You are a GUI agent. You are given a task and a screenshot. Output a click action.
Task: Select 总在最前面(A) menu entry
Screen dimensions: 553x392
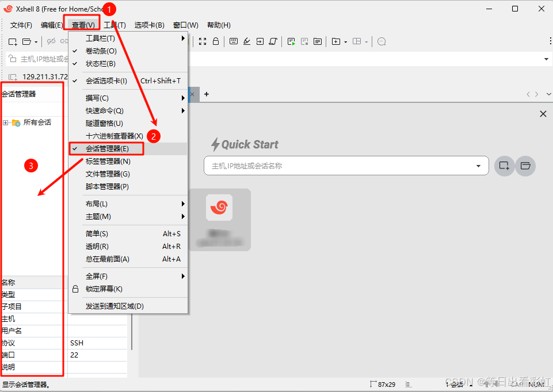128,259
